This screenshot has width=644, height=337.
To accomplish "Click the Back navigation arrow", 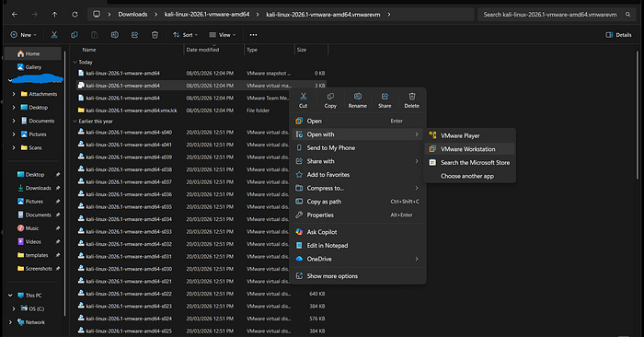I will (15, 15).
